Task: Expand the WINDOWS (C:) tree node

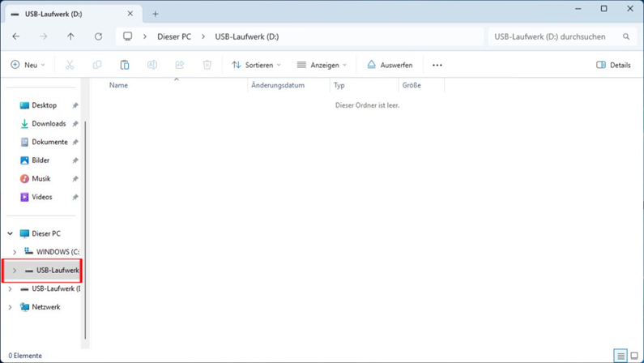Action: click(15, 252)
